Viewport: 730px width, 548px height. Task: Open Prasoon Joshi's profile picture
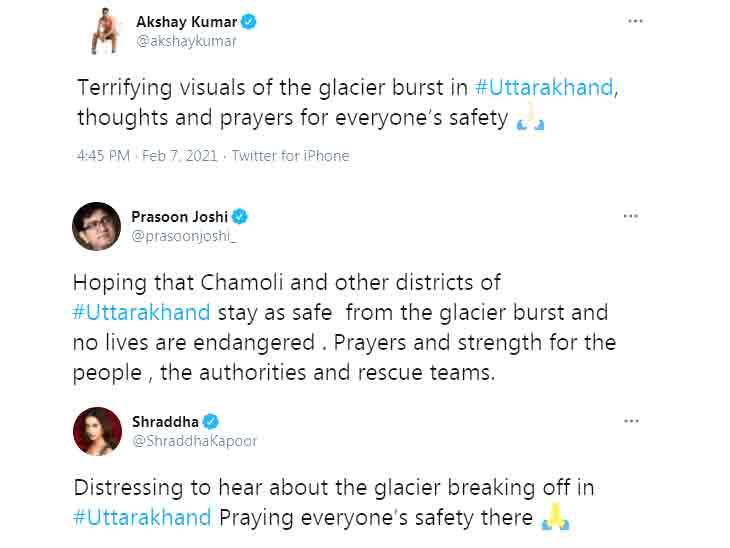97,226
